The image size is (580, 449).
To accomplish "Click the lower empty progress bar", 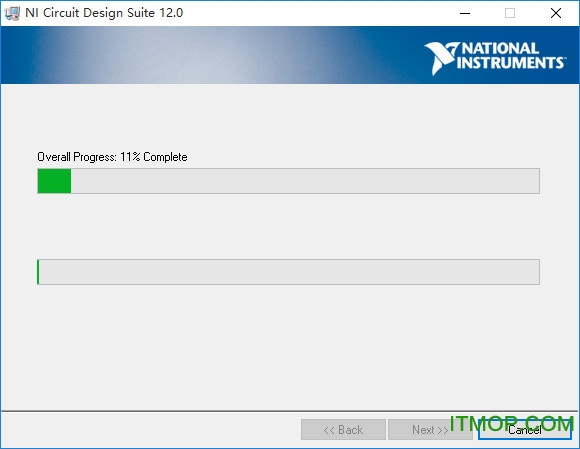I will 289,272.
